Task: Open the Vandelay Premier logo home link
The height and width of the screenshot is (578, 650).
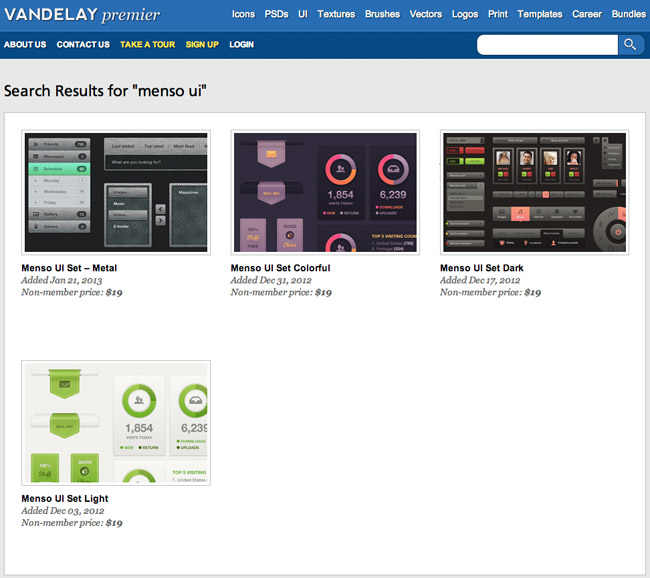Action: 82,15
